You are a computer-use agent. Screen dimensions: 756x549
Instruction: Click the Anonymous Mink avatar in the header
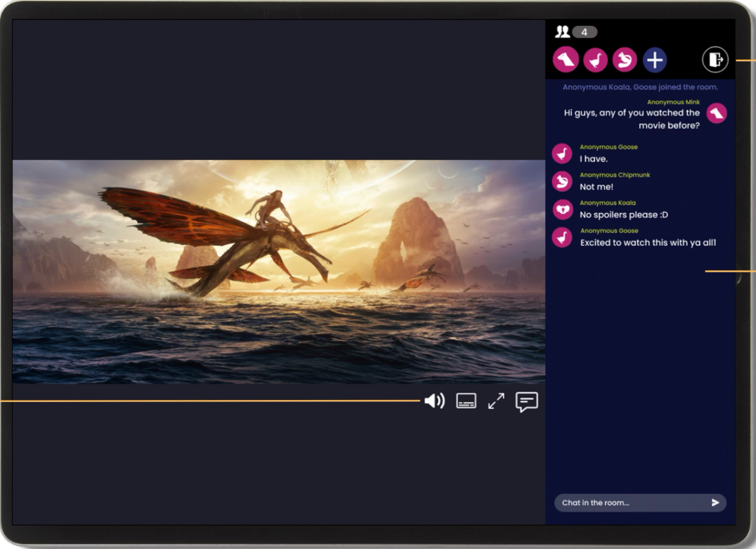(565, 59)
